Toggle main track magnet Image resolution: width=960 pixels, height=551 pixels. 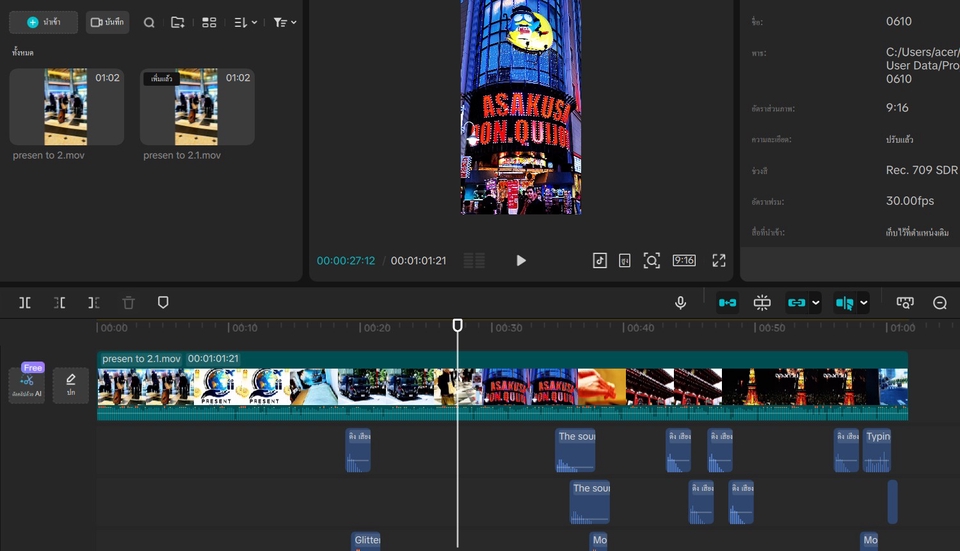click(x=727, y=302)
